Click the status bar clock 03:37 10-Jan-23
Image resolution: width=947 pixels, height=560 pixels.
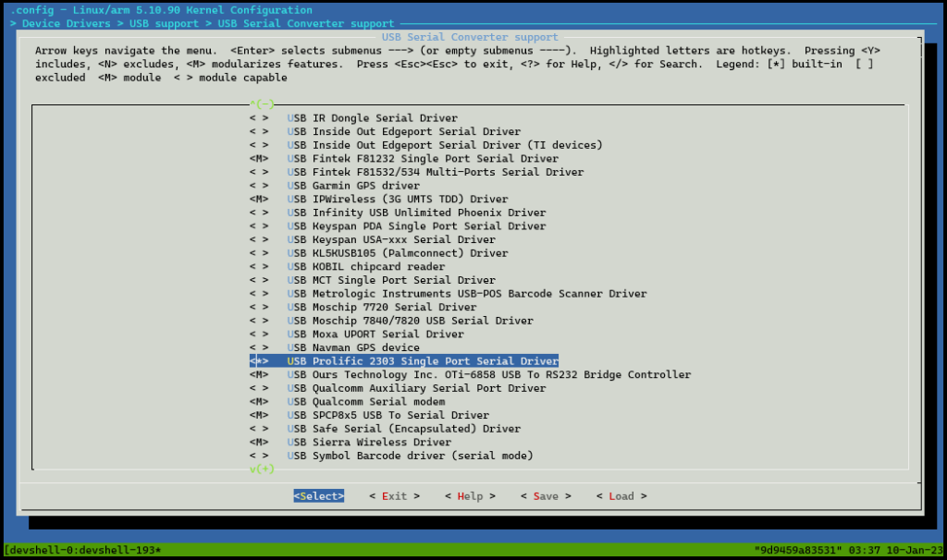pos(895,550)
